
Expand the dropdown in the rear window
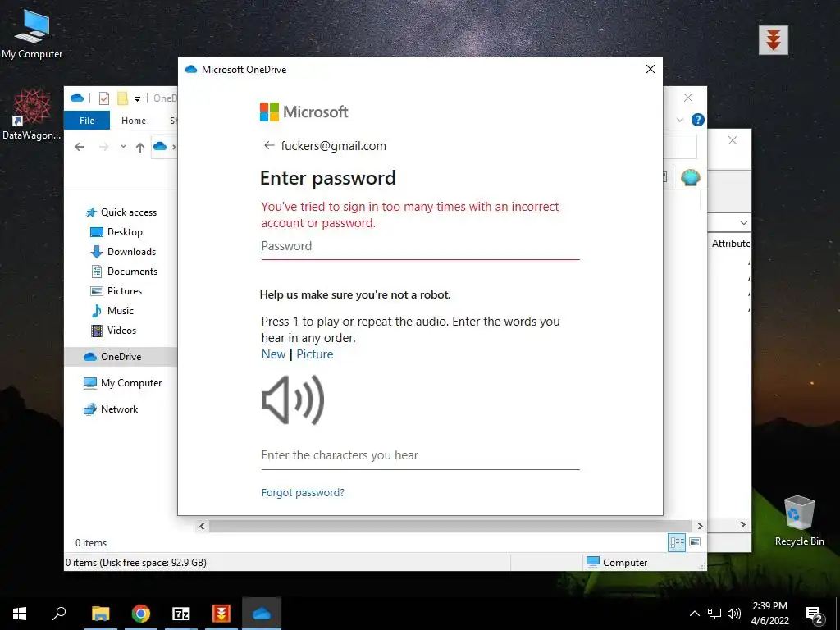pos(743,222)
